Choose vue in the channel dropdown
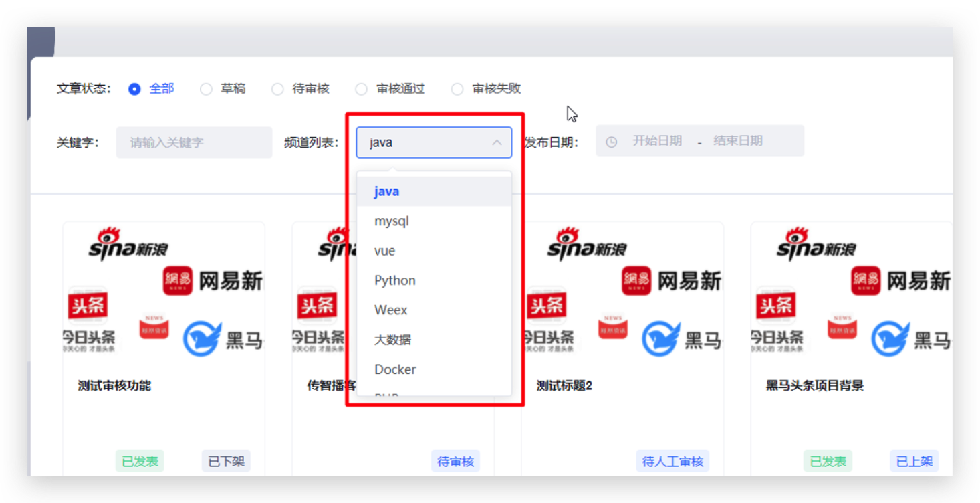 pos(434,251)
